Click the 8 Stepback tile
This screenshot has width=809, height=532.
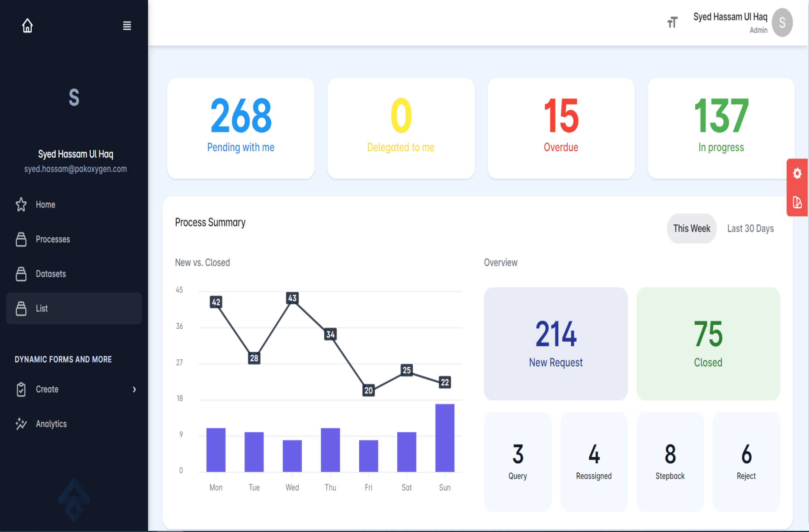tap(670, 462)
